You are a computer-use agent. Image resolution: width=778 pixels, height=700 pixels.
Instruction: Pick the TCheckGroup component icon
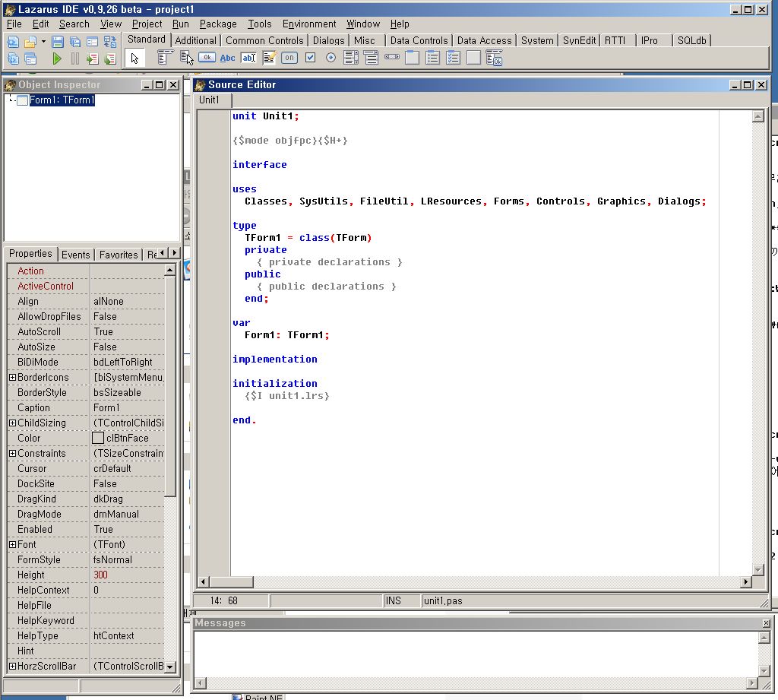453,58
